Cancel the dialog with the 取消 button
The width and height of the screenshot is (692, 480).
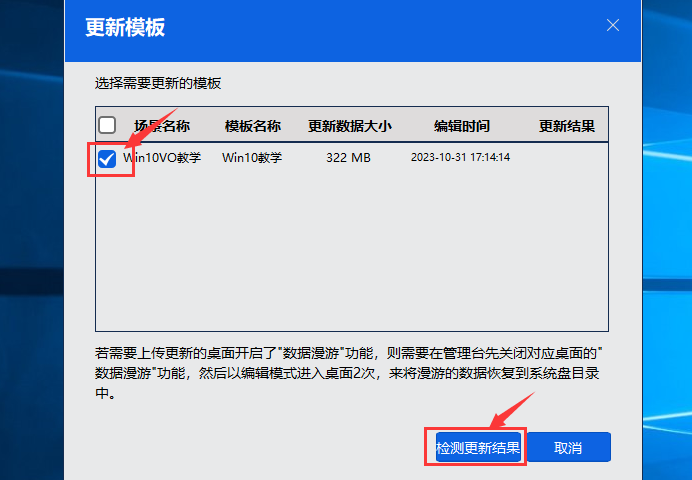[x=568, y=448]
